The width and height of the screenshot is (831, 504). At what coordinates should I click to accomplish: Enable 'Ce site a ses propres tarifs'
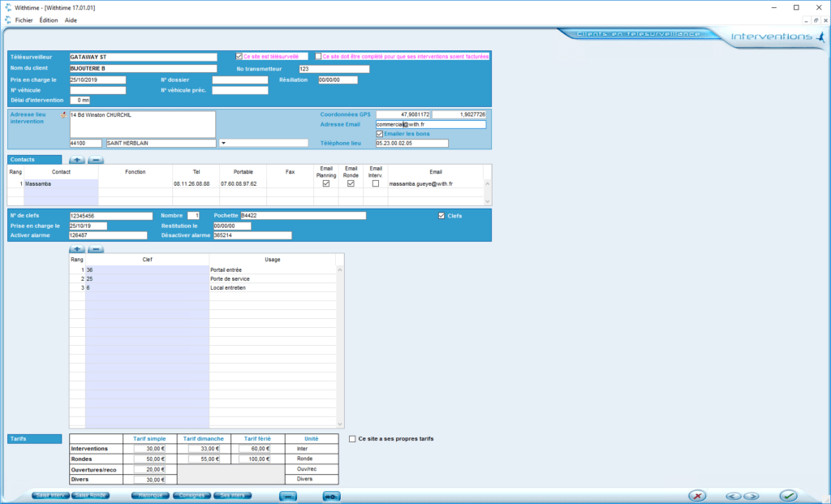(351, 439)
